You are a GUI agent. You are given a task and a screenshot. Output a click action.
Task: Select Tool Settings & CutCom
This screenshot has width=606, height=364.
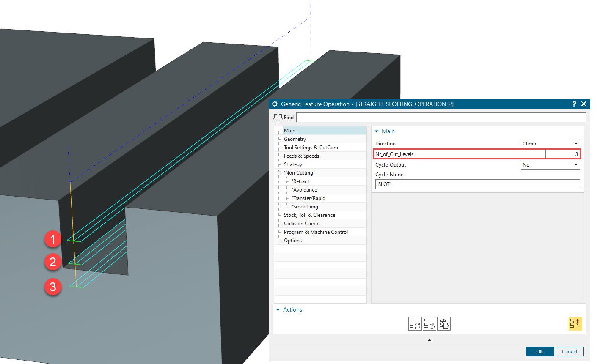[x=311, y=147]
